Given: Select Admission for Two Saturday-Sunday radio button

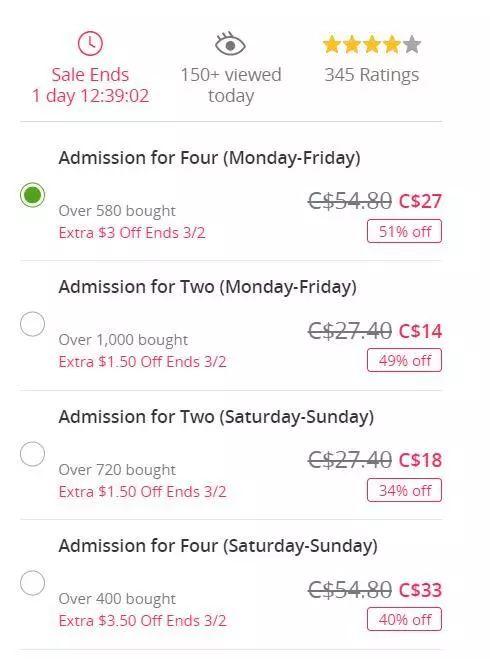Looking at the screenshot, I should click(x=32, y=454).
